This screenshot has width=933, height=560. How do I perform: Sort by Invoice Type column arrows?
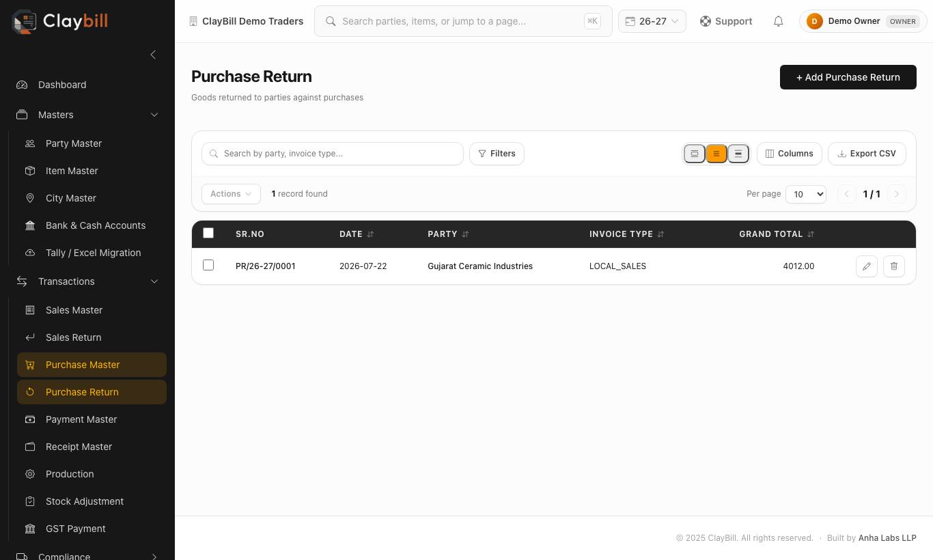coord(660,234)
